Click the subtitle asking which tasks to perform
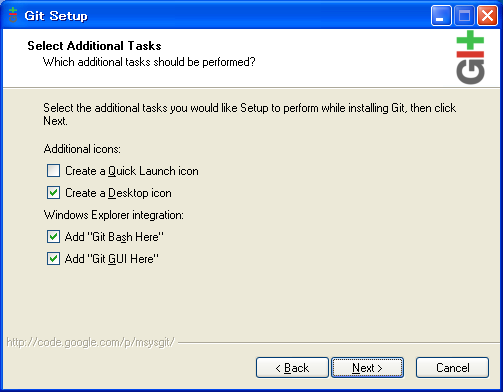This screenshot has height=392, width=503. [x=149, y=62]
